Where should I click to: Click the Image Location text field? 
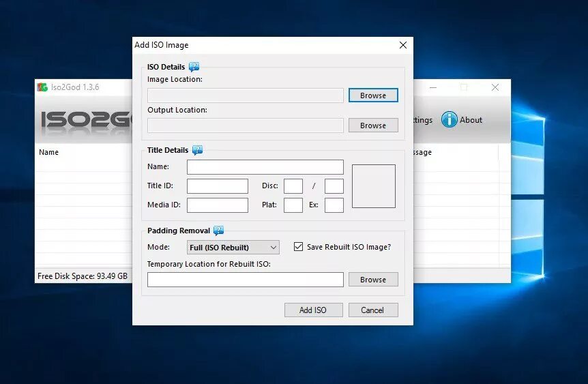point(246,95)
